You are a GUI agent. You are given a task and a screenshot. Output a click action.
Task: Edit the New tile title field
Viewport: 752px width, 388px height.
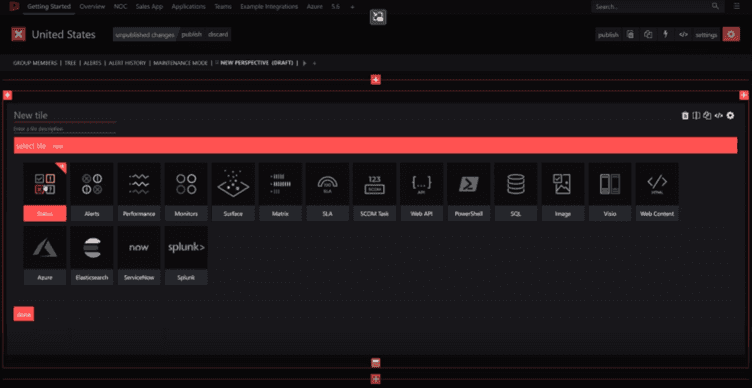coord(65,116)
